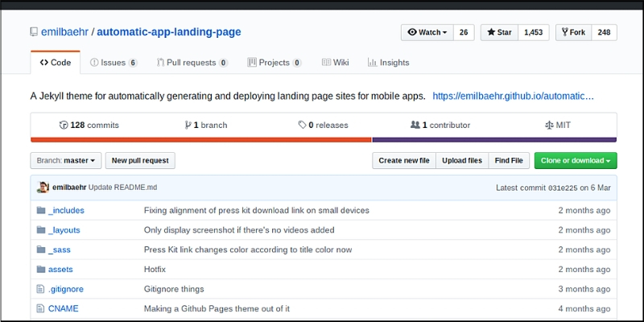Click the Insights graph icon
Image resolution: width=644 pixels, height=322 pixels.
373,63
